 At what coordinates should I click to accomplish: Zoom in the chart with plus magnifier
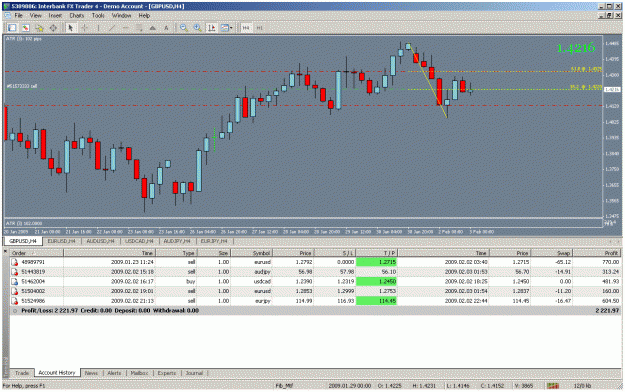[x=197, y=28]
